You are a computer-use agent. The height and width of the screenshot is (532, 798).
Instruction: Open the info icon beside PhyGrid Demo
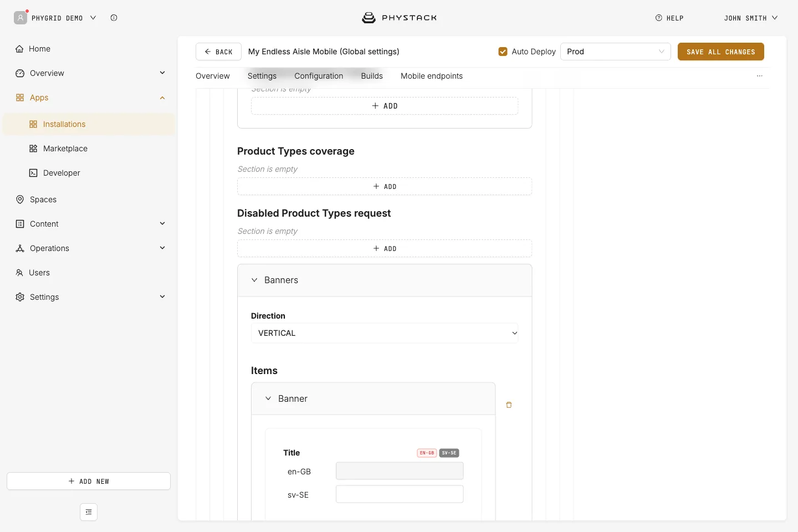click(x=114, y=18)
